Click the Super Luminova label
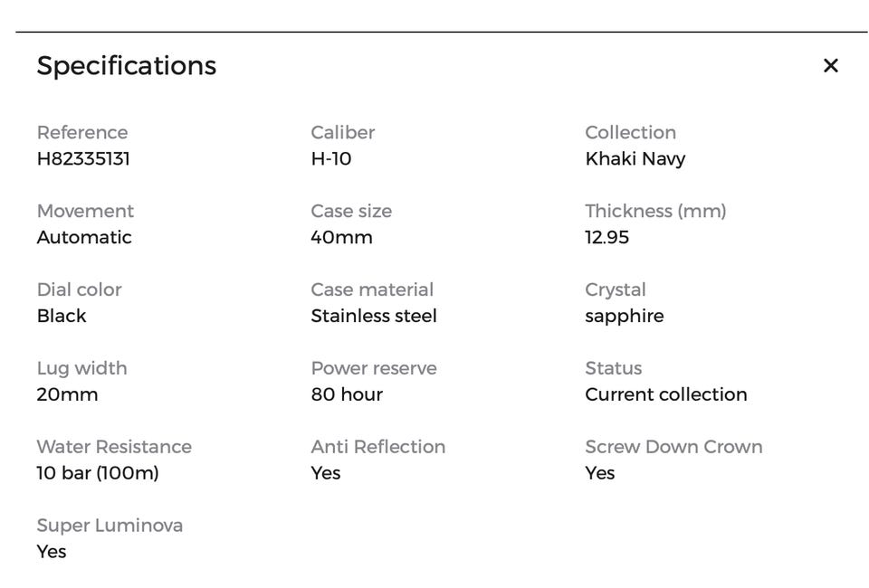869x588 pixels. (110, 526)
